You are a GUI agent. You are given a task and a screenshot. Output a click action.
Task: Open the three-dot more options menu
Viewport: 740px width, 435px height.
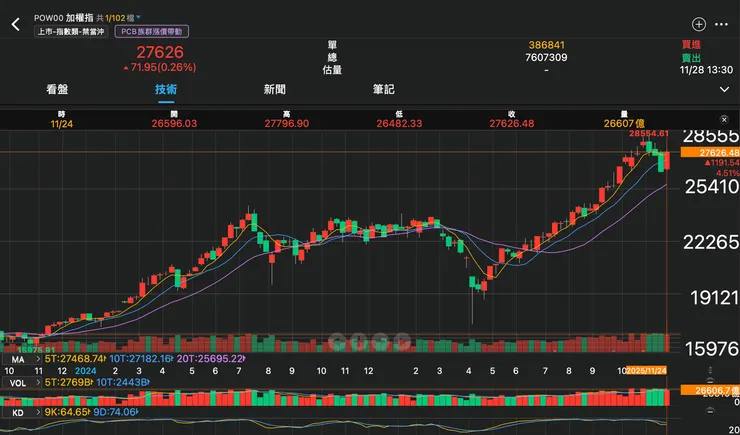721,25
